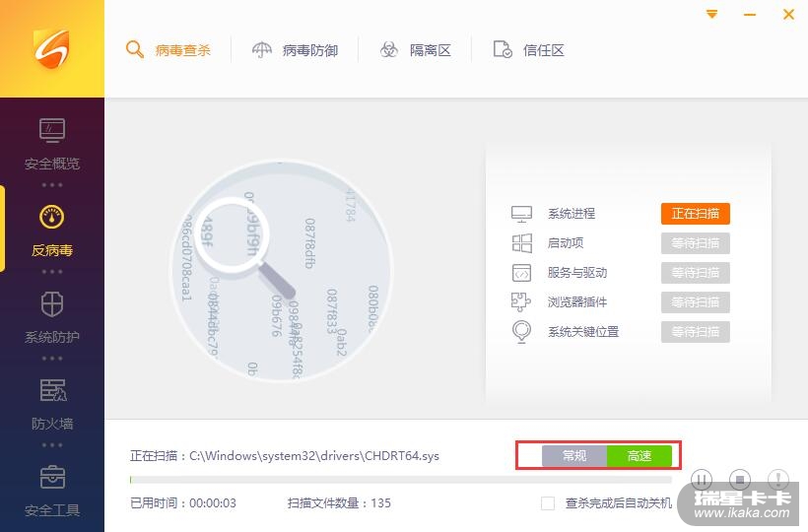The height and width of the screenshot is (532, 808).
Task: Open the 信任区 tab
Action: click(529, 50)
